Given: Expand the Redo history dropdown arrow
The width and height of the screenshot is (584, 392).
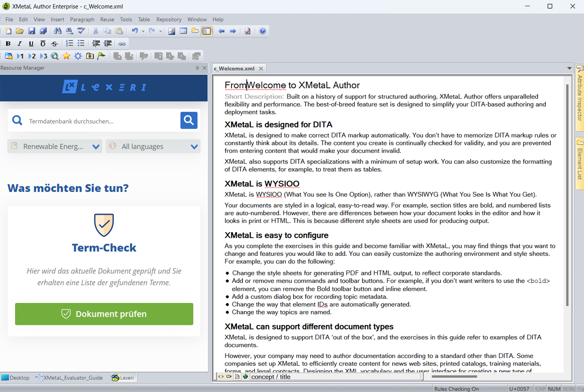Looking at the screenshot, I should (x=160, y=31).
